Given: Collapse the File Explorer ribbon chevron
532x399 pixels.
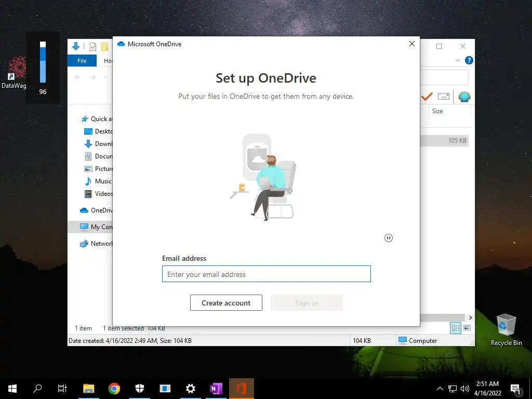Looking at the screenshot, I should click(457, 60).
